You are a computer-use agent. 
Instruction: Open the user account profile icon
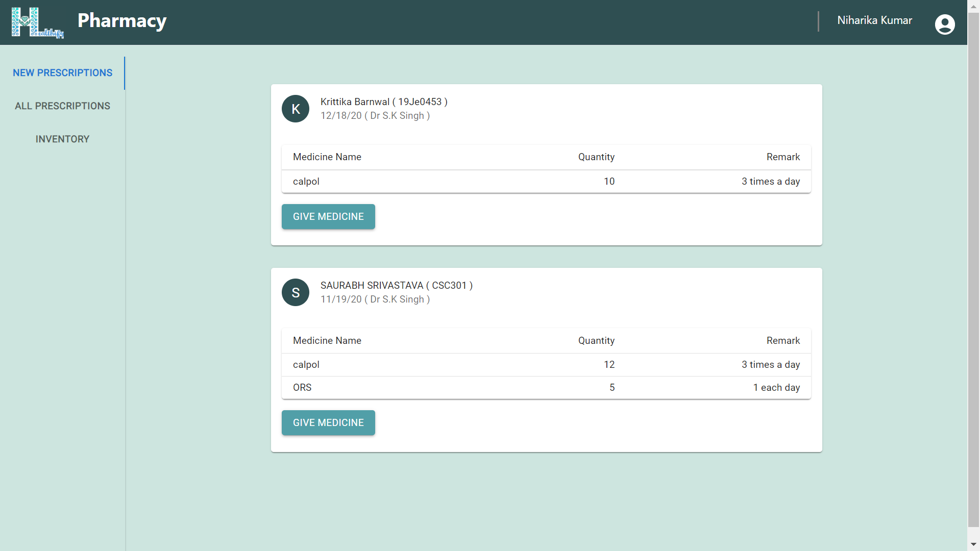[944, 24]
